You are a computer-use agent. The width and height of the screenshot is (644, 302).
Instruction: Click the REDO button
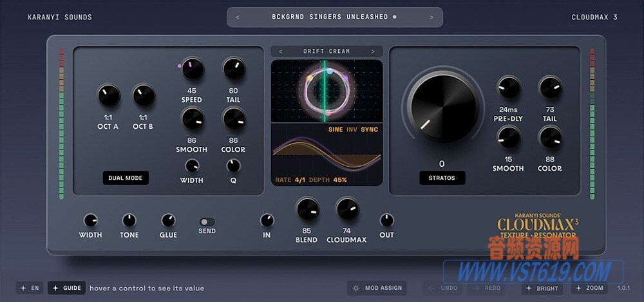pyautogui.click(x=486, y=288)
